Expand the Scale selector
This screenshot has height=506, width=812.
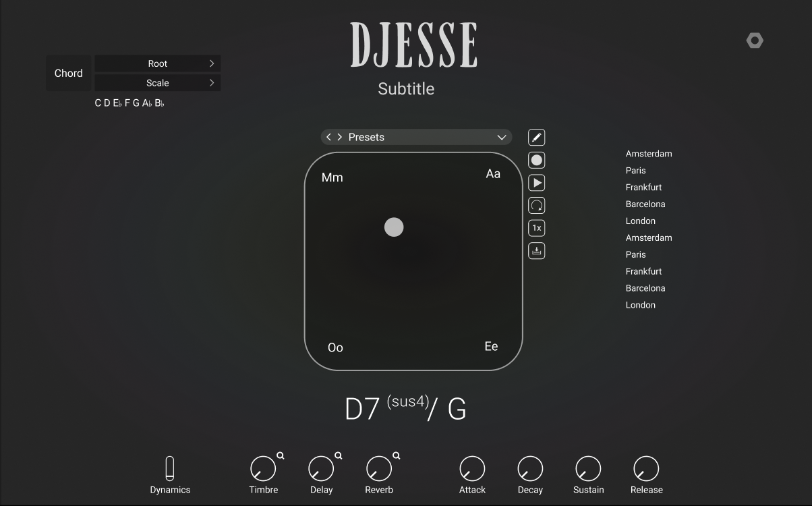click(x=158, y=83)
